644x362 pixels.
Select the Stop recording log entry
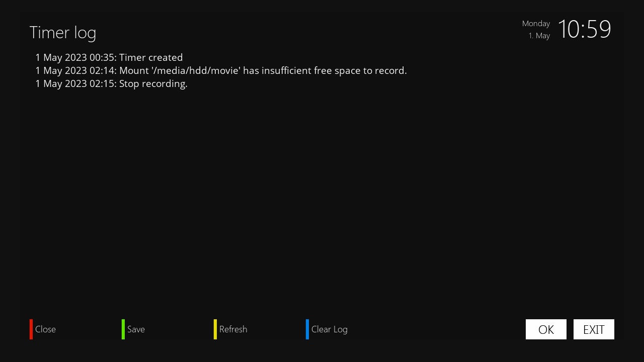coord(111,83)
